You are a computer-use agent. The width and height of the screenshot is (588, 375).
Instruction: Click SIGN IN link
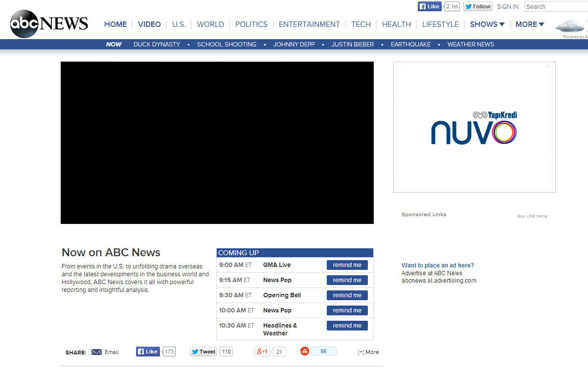507,7
